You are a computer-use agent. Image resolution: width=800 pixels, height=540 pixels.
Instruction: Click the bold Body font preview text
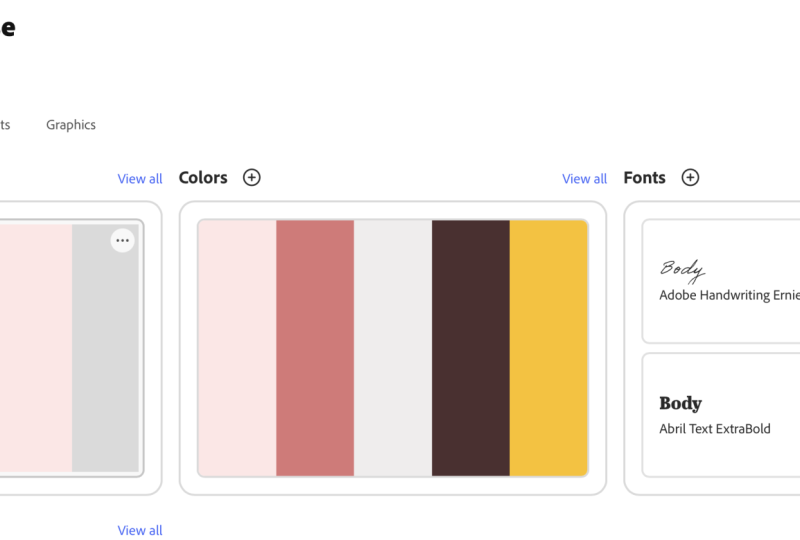pyautogui.click(x=681, y=403)
